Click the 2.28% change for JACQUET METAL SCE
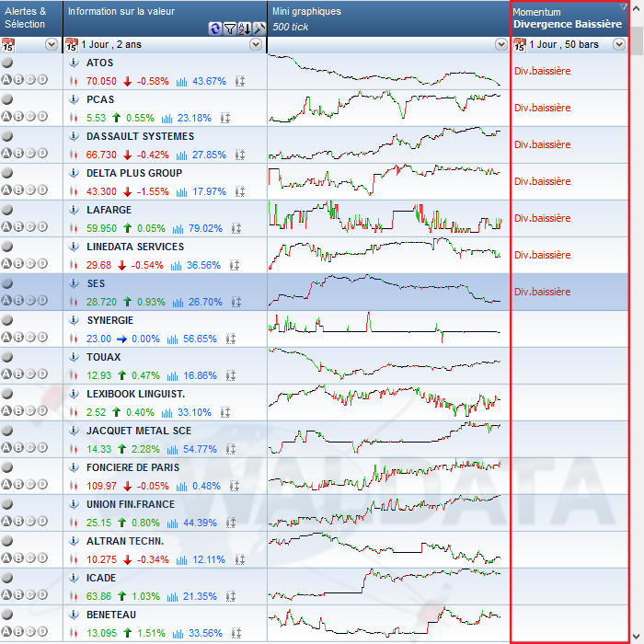 145,449
